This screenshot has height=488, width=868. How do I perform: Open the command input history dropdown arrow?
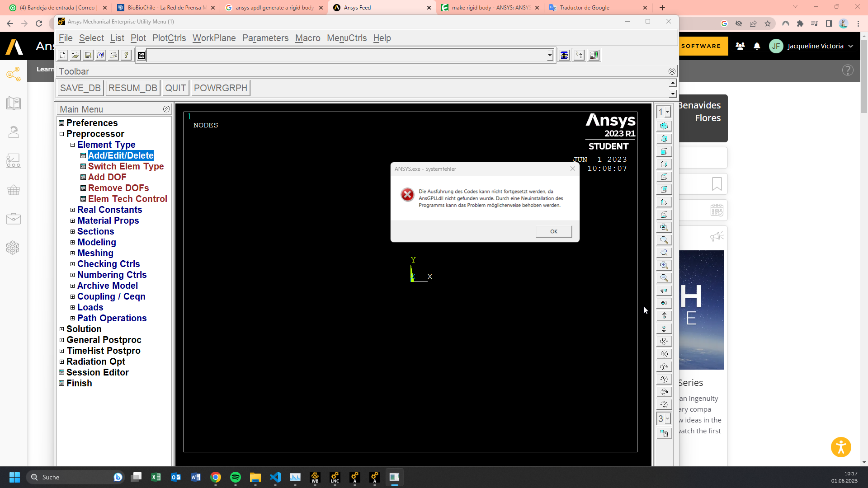tap(550, 55)
